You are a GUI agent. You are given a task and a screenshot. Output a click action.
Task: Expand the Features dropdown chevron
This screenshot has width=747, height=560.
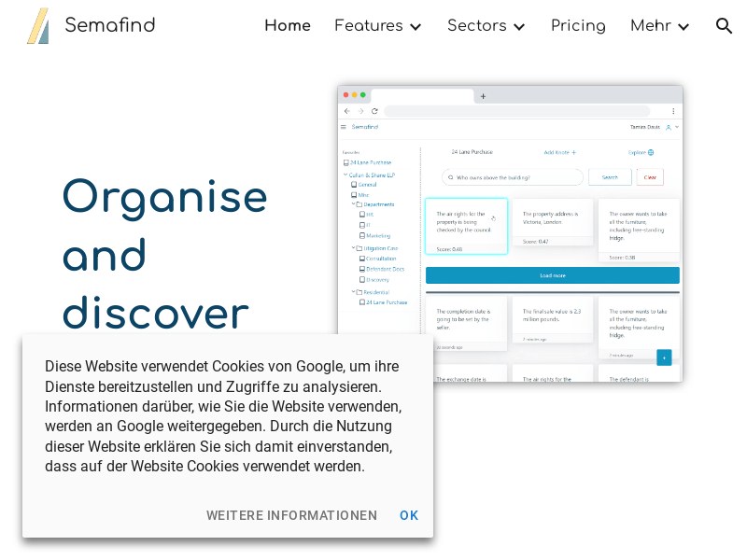(416, 27)
